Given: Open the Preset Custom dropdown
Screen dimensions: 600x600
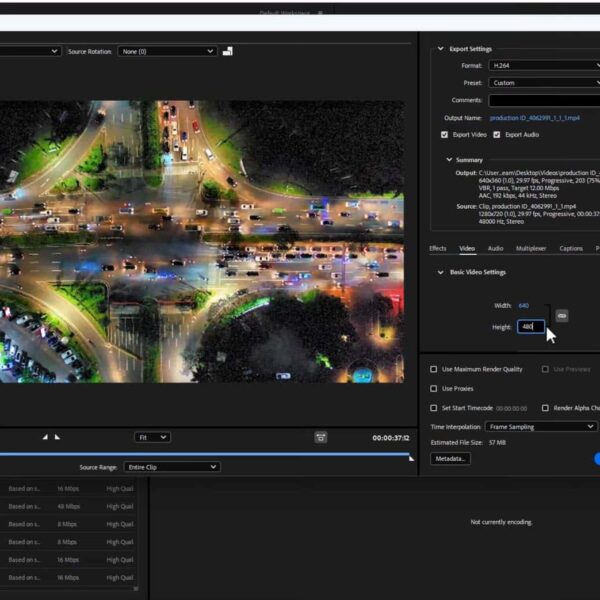Looking at the screenshot, I should point(544,83).
